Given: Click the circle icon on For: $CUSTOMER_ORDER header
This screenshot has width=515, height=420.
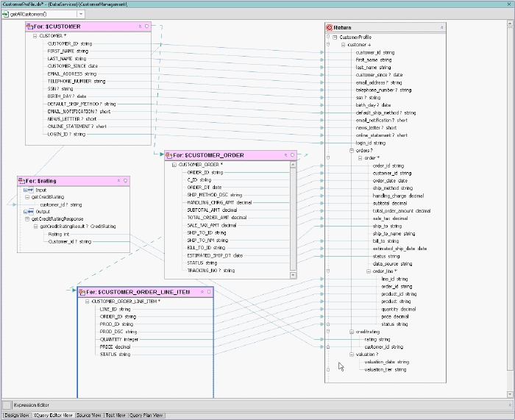Looking at the screenshot, I should pos(292,155).
